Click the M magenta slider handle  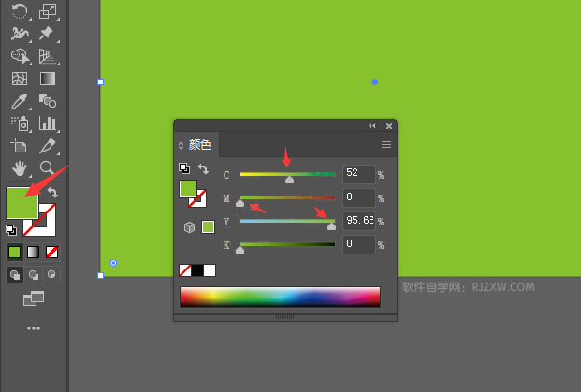click(240, 203)
